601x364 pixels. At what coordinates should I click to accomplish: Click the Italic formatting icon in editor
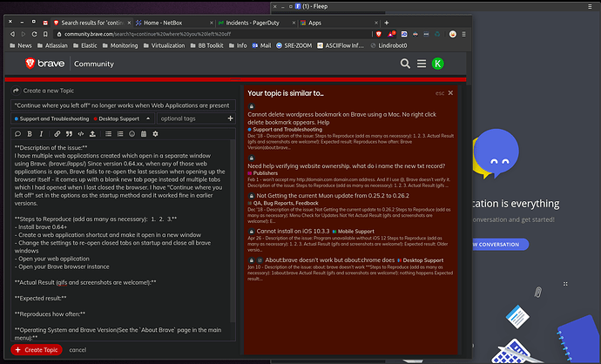(41, 134)
